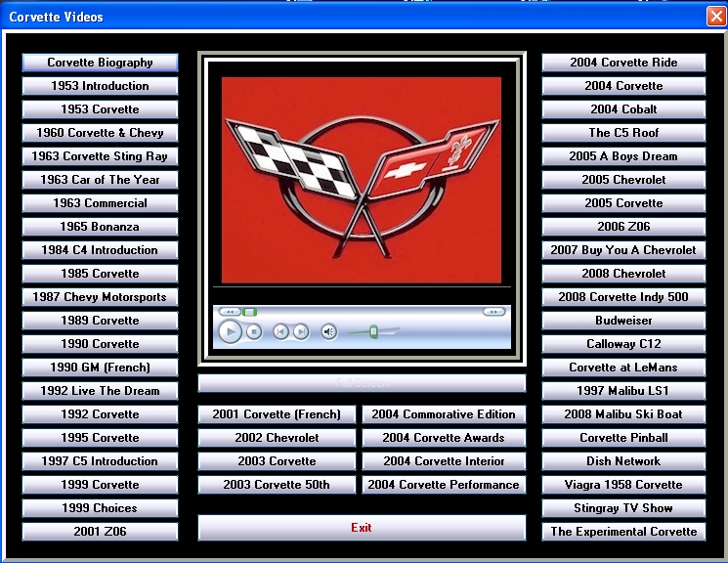Open the 2003 Corvette 50th video
The image size is (728, 563).
tap(277, 485)
